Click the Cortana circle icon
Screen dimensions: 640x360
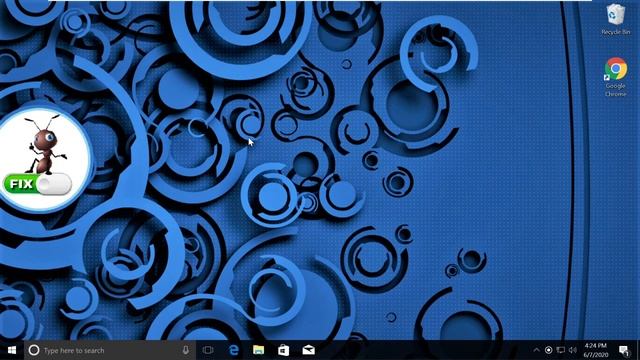coord(34,350)
